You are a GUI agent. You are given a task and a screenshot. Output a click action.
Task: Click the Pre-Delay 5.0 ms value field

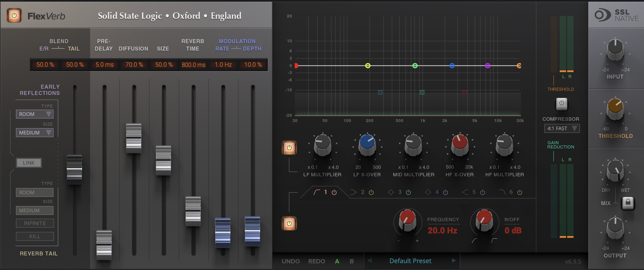(x=104, y=64)
